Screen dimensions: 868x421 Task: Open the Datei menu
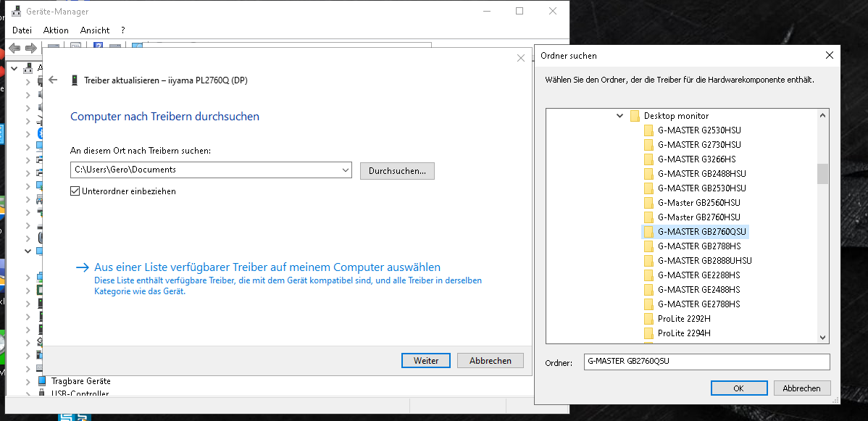(22, 30)
